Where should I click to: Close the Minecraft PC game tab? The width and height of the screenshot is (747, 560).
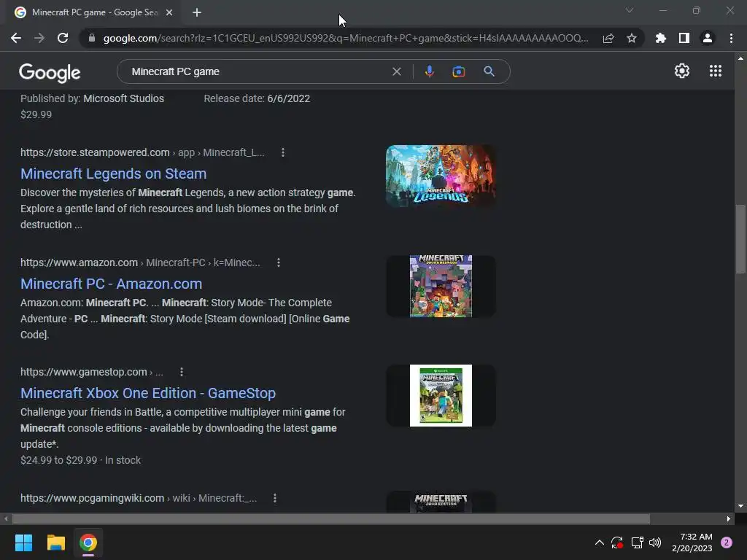[169, 12]
